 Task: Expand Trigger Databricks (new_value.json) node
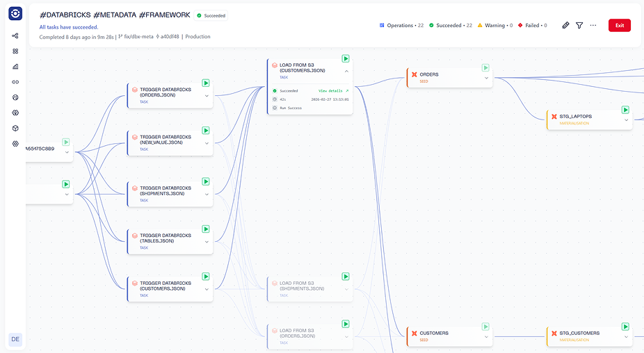pyautogui.click(x=207, y=143)
